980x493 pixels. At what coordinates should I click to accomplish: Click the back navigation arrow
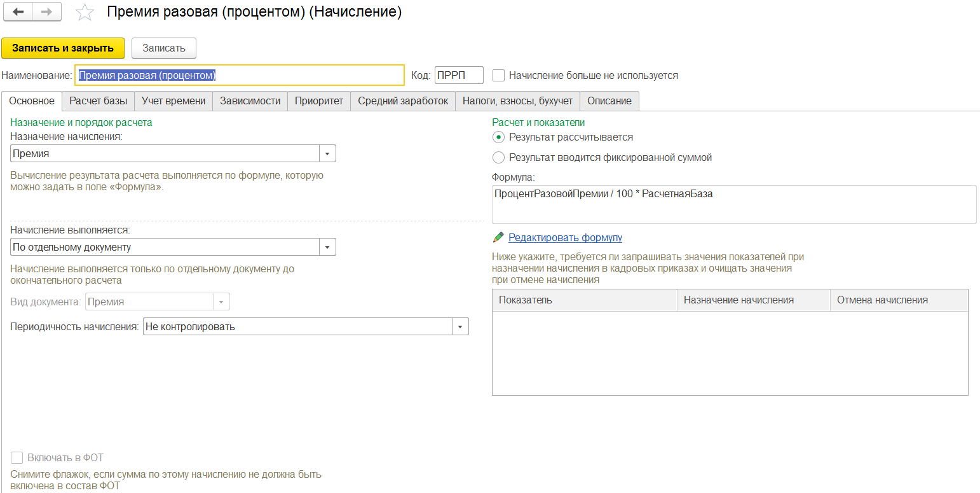(x=18, y=12)
